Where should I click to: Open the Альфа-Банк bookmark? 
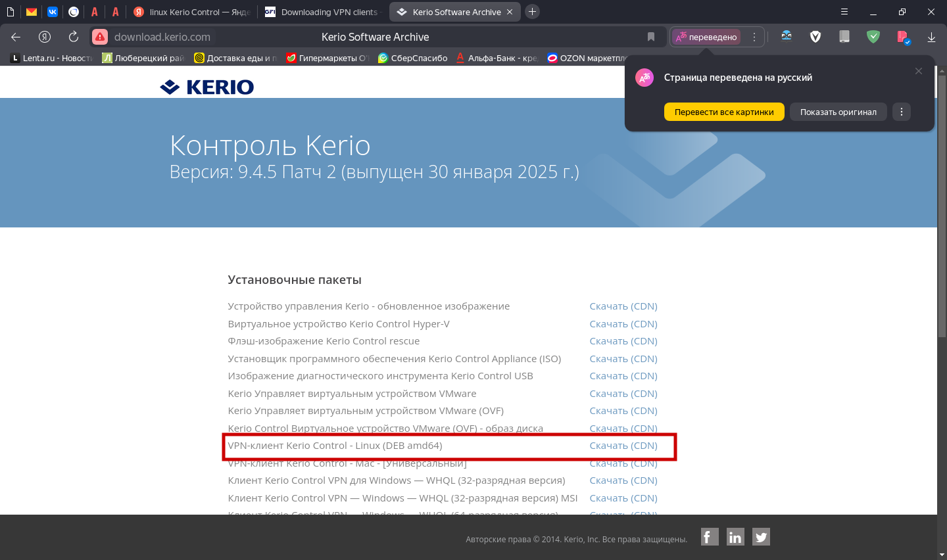tap(497, 58)
